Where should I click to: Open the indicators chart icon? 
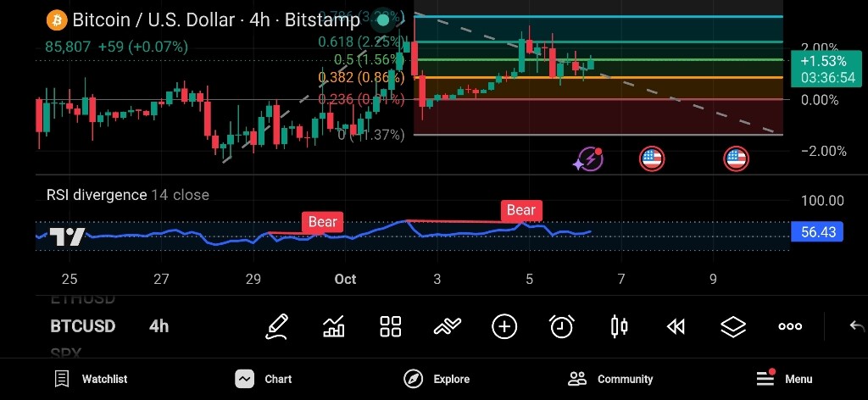[334, 326]
